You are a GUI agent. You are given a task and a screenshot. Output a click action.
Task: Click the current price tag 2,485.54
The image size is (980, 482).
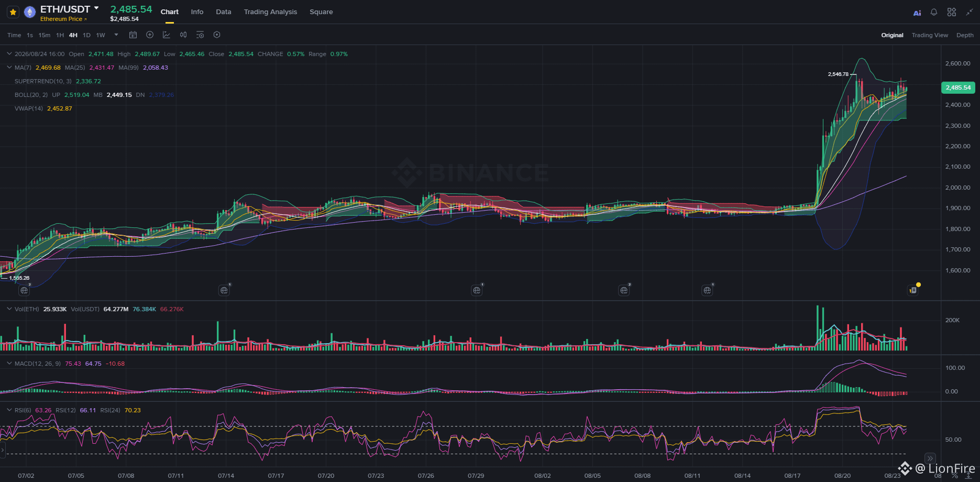(958, 87)
